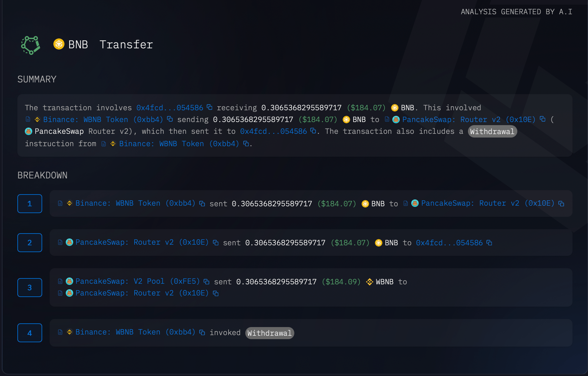Copy the PancakeSwap: V2 Pool address in step 3

click(x=207, y=281)
